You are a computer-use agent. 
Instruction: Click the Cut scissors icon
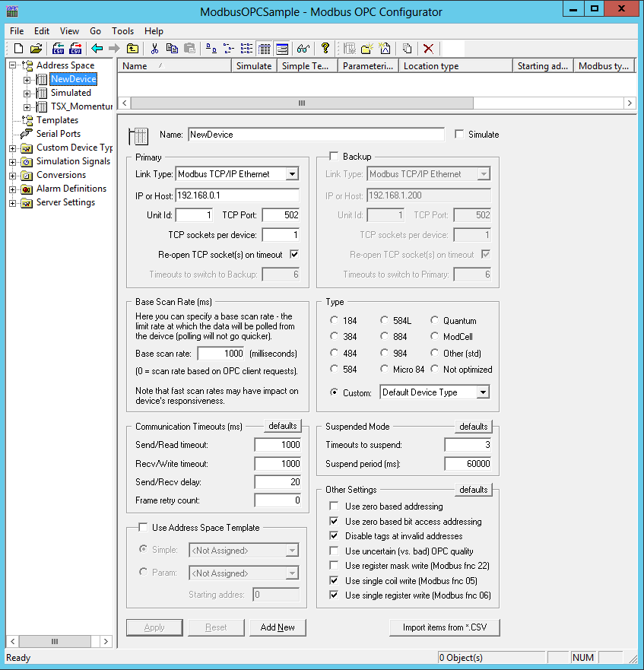[154, 49]
